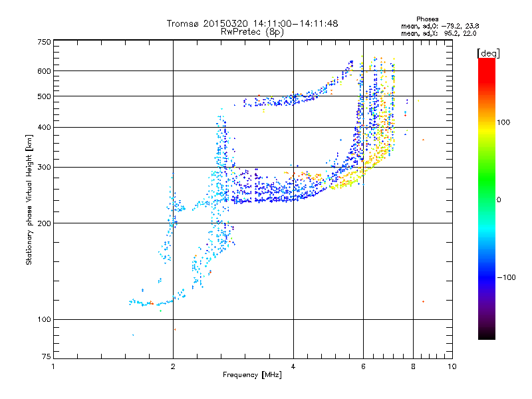Click the "[deg]" colorbar unit label
The width and height of the screenshot is (532, 399).
[x=488, y=53]
